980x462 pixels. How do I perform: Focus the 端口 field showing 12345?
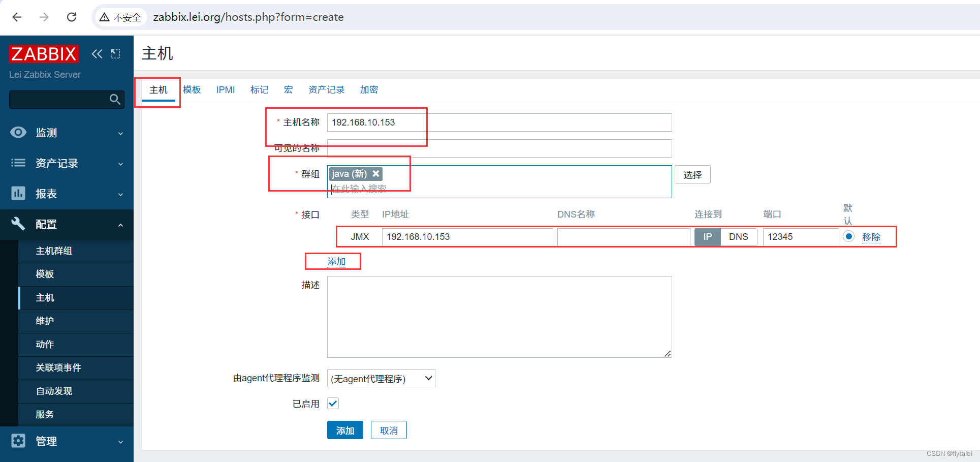(x=801, y=237)
